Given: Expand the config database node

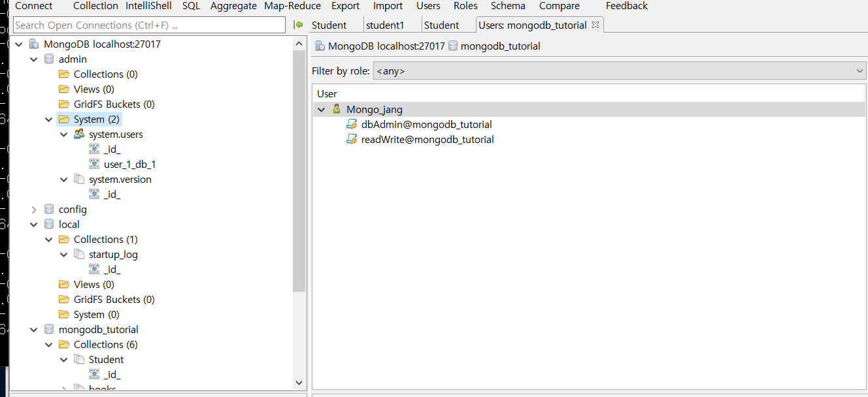Looking at the screenshot, I should (x=33, y=209).
